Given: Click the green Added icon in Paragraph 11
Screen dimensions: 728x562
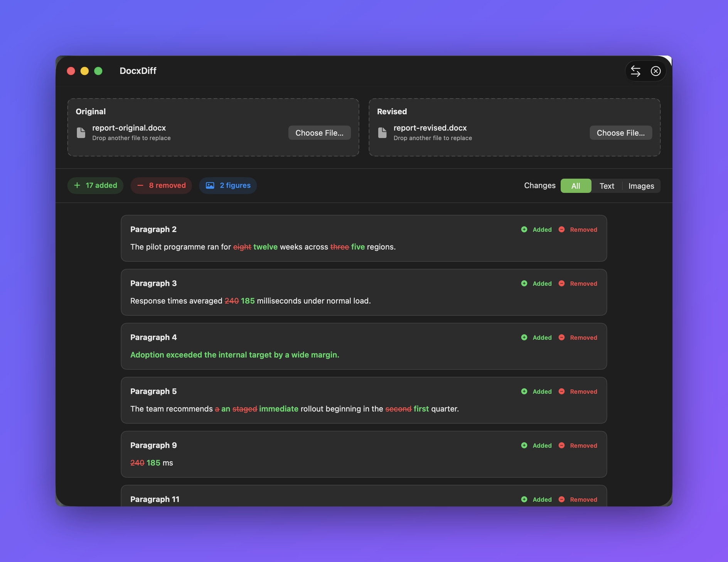Looking at the screenshot, I should pyautogui.click(x=524, y=500).
